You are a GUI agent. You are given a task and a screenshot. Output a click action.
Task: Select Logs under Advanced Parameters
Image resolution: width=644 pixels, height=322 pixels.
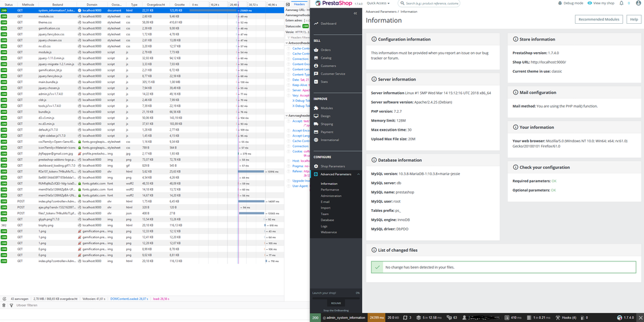(324, 226)
